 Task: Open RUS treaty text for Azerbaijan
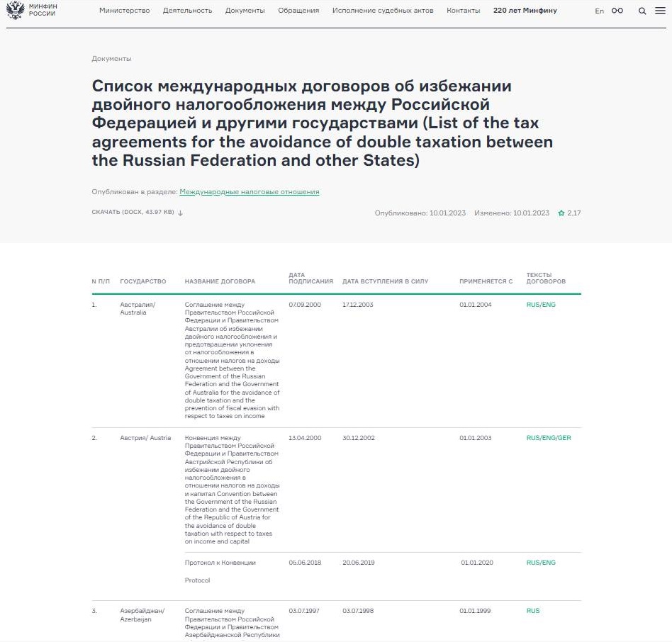[x=533, y=611]
